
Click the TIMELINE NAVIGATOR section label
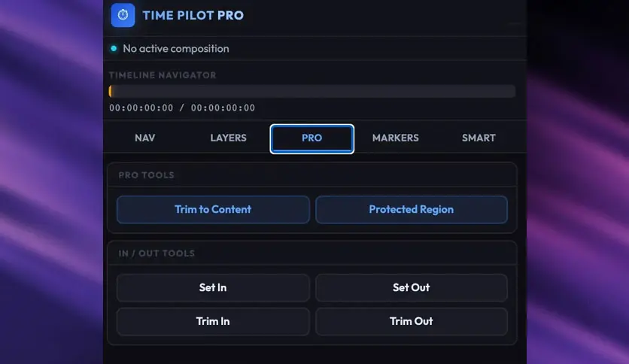click(x=163, y=75)
